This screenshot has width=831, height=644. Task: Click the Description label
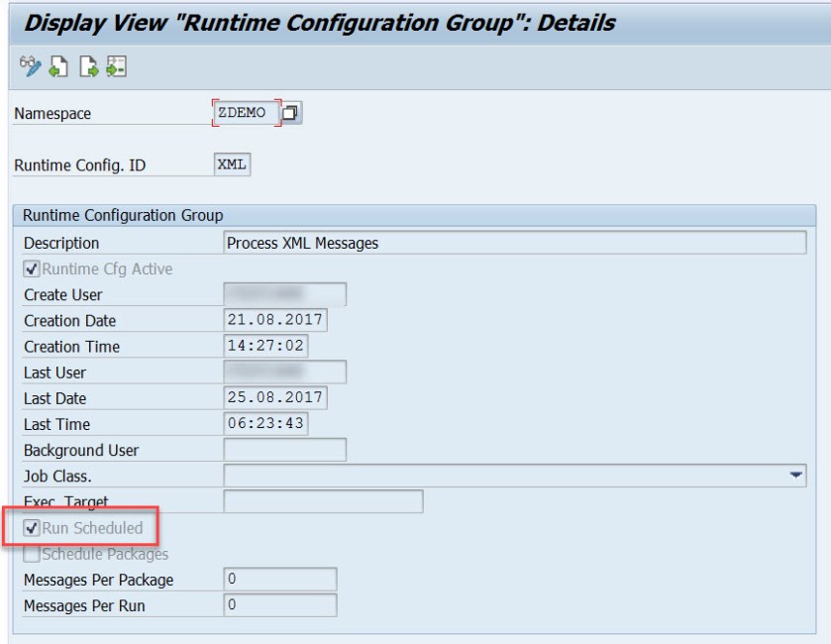(61, 244)
